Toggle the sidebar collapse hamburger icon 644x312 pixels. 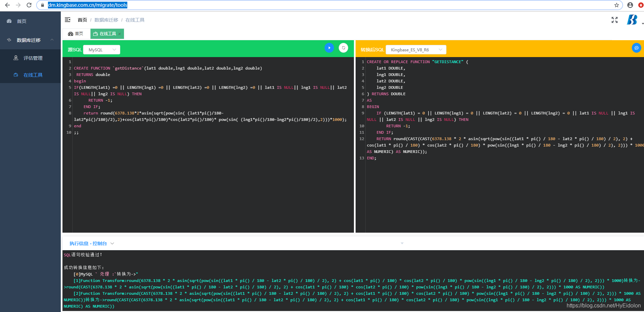pos(68,20)
